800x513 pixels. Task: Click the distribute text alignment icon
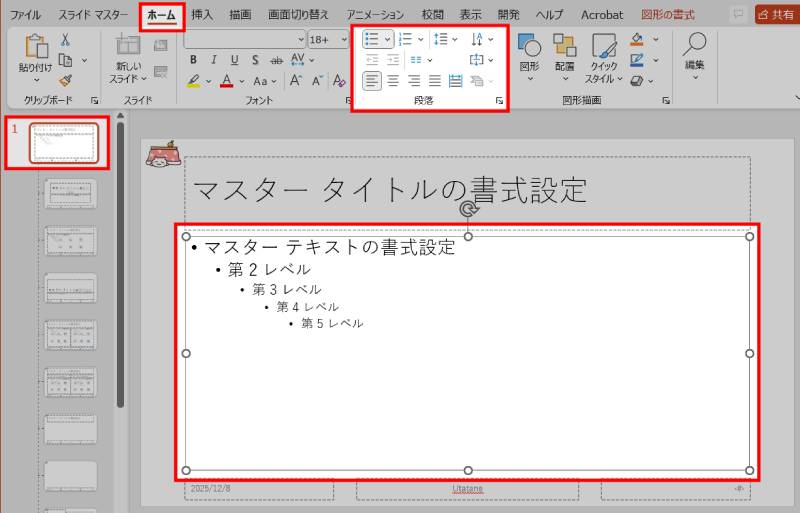455,81
